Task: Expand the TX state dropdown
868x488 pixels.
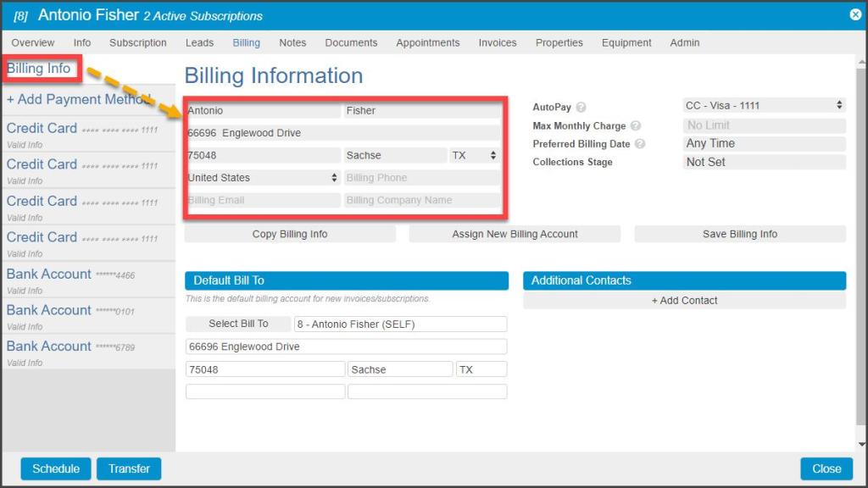Action: pos(474,156)
